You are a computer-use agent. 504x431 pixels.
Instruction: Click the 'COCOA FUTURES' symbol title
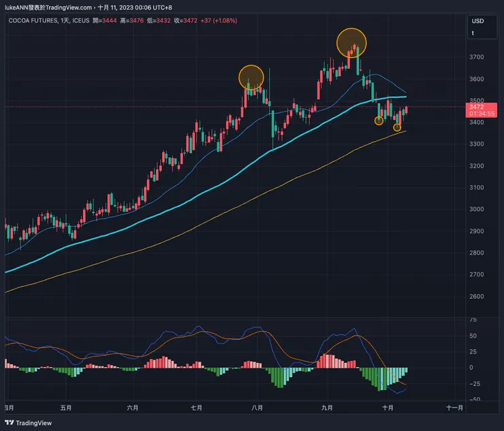coord(33,20)
